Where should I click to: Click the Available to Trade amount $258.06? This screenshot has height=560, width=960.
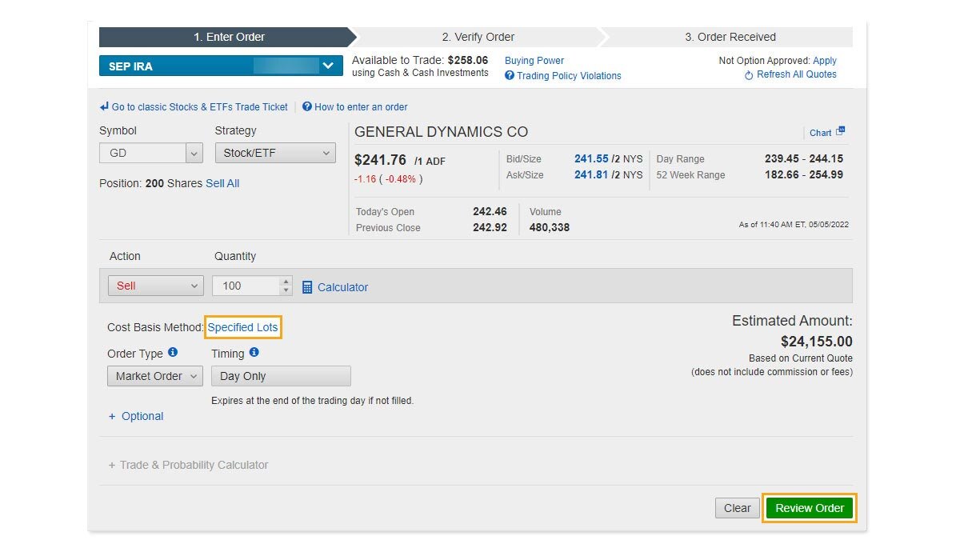click(x=468, y=60)
